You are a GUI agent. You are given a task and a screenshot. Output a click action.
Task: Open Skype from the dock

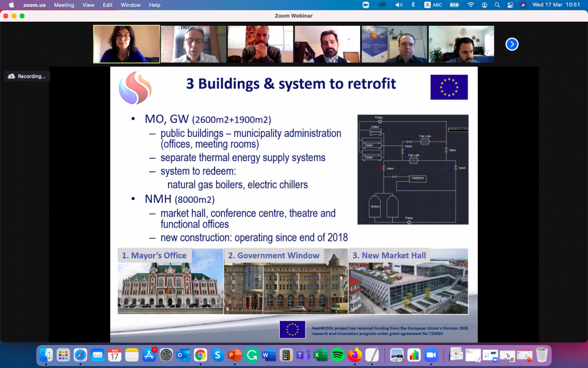pos(218,355)
